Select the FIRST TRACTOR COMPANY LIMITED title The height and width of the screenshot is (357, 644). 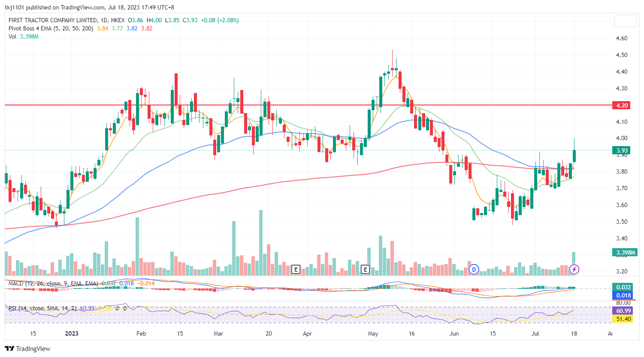pos(53,20)
